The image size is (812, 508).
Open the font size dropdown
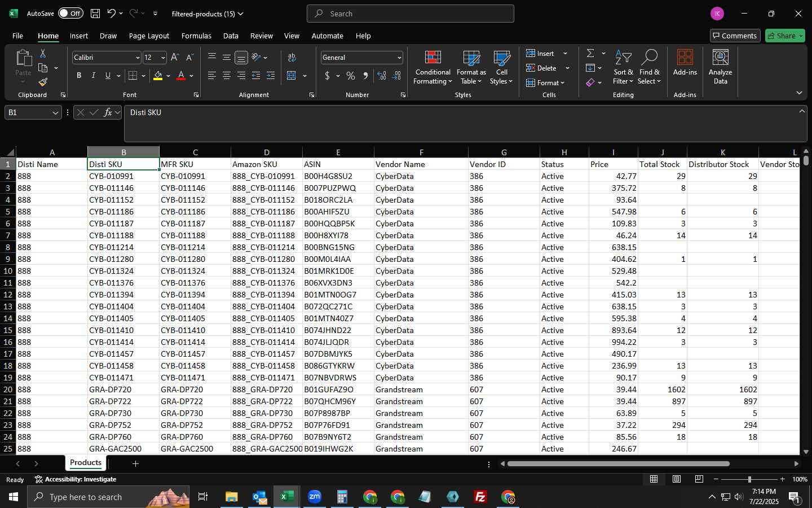pyautogui.click(x=163, y=58)
